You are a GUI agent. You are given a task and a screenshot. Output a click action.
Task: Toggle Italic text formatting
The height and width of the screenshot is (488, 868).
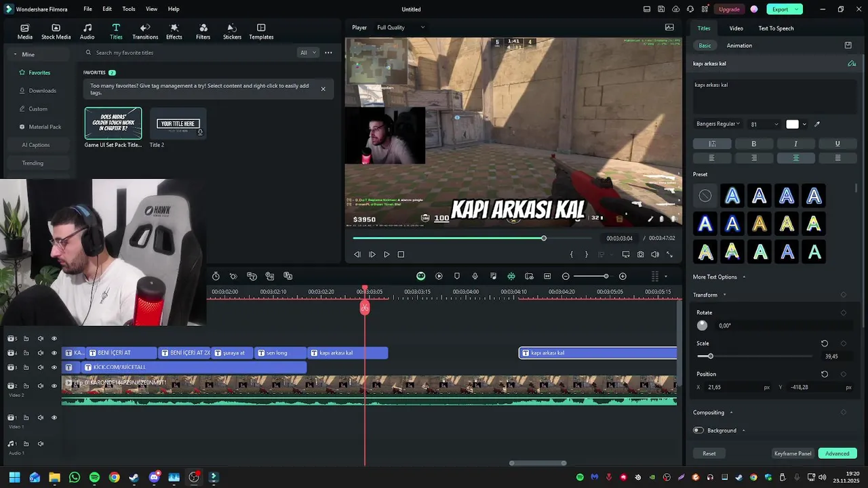pos(795,144)
